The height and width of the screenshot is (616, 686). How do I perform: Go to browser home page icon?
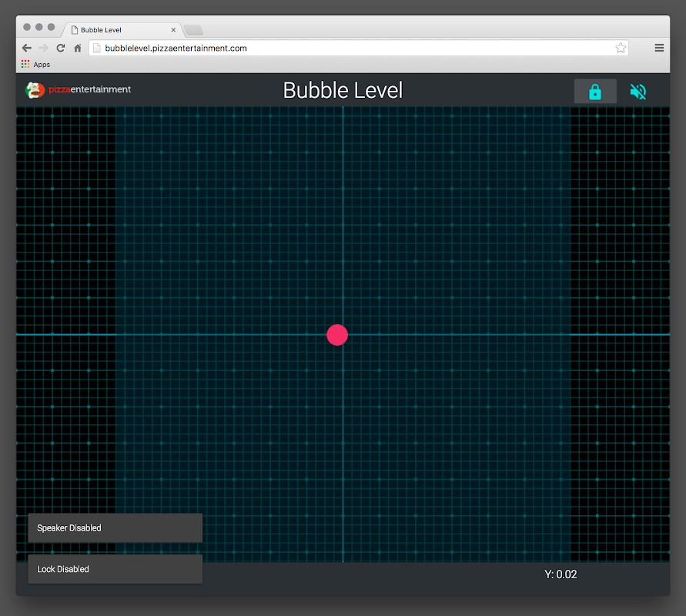tap(78, 48)
